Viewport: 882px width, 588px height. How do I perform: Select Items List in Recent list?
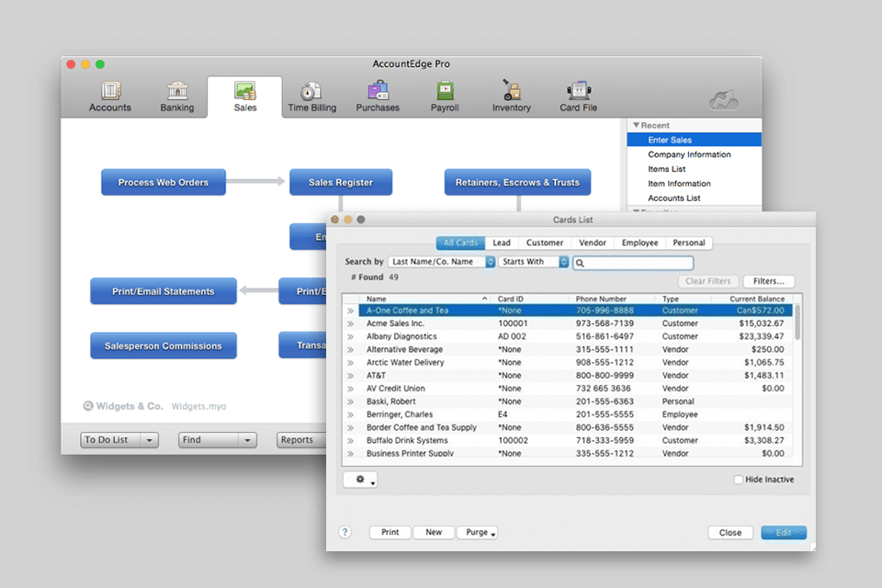tap(695, 169)
